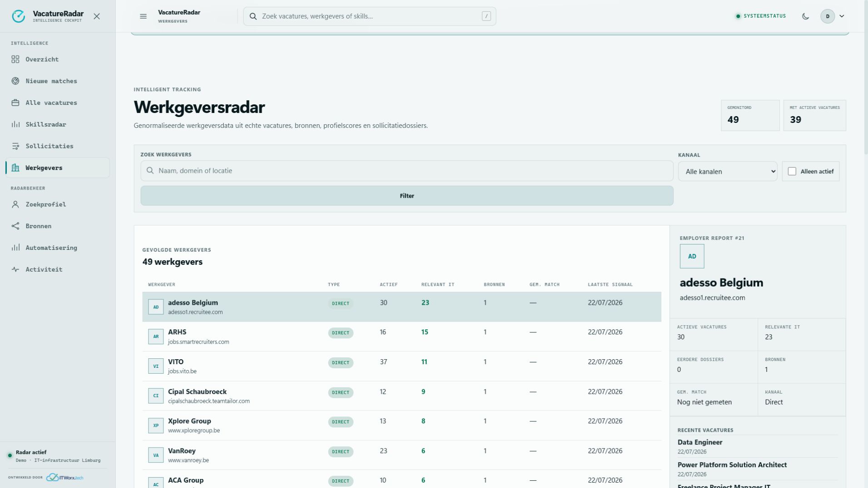Click relevant IT count 23 for adesso
The image size is (868, 488).
[x=425, y=303]
